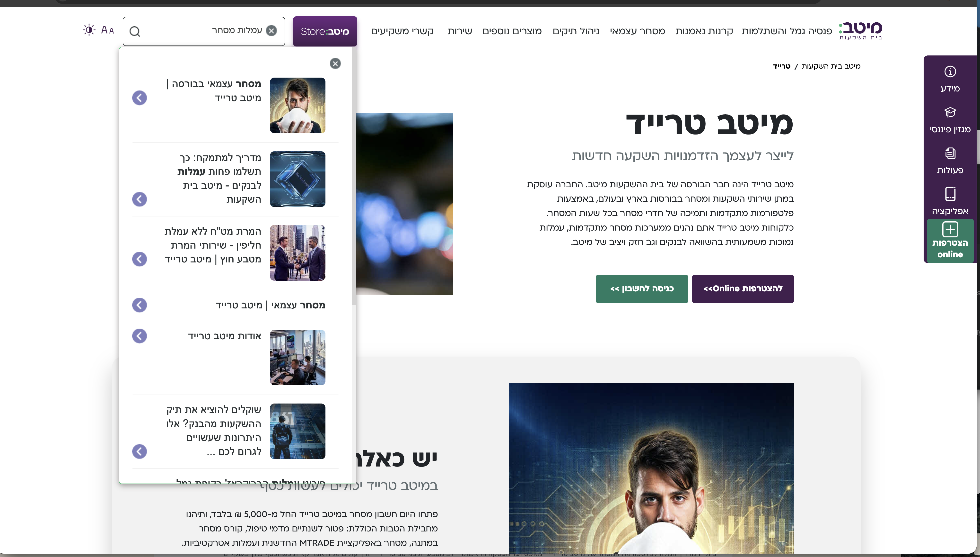Focus the search field containing עמלות מסחר
This screenshot has height=557, width=980.
point(204,31)
